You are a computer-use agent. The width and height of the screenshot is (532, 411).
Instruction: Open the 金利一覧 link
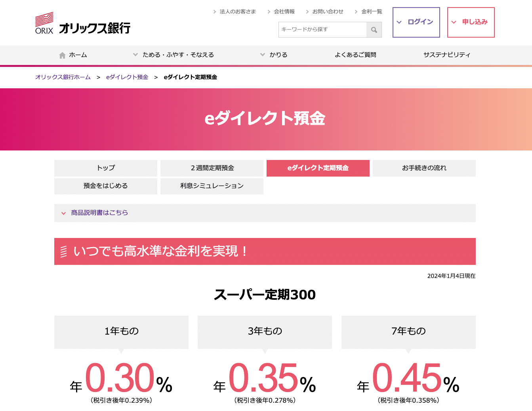tap(372, 12)
